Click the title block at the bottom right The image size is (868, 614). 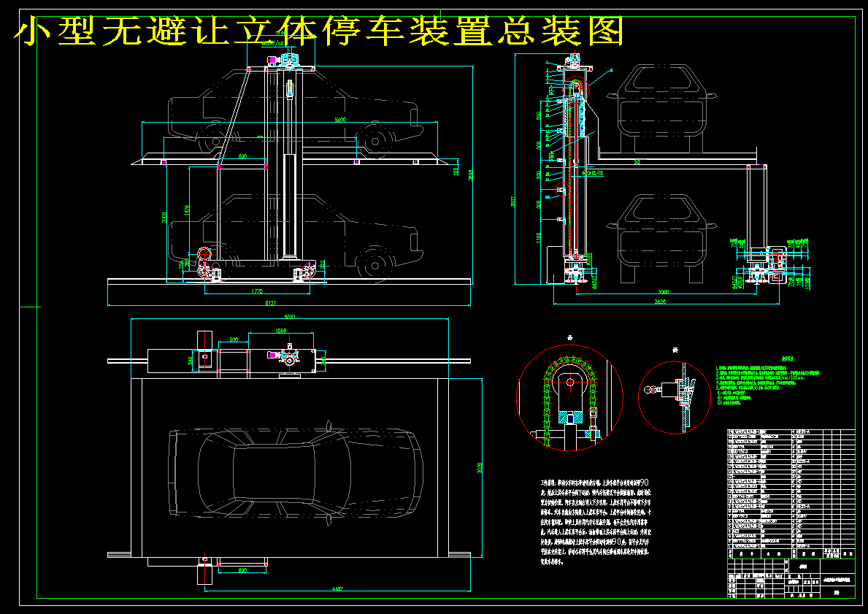791,578
